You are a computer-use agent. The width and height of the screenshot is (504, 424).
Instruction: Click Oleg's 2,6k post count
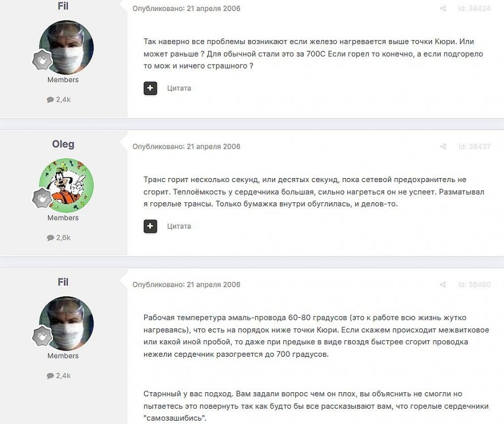58,237
